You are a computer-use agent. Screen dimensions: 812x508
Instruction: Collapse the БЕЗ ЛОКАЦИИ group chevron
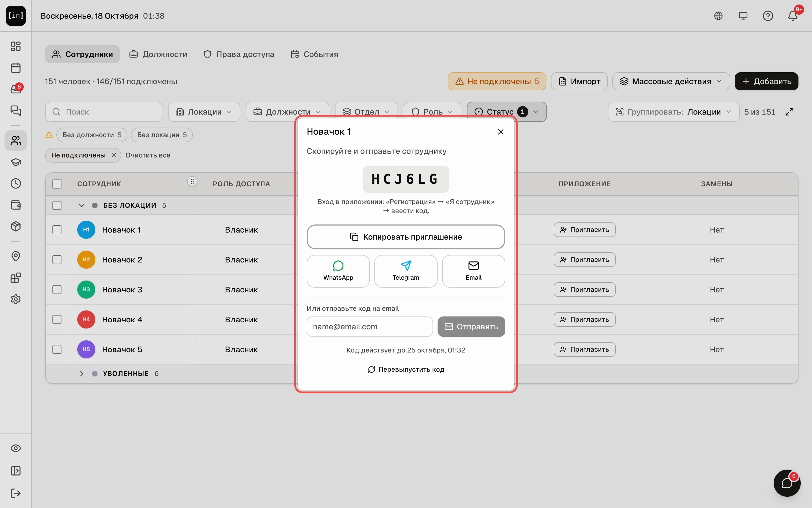click(x=81, y=205)
